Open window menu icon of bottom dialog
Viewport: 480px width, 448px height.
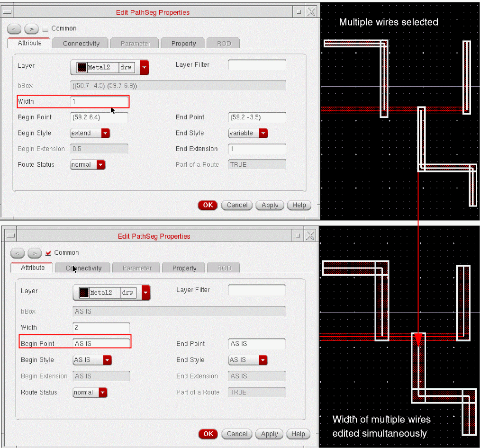click(x=11, y=236)
